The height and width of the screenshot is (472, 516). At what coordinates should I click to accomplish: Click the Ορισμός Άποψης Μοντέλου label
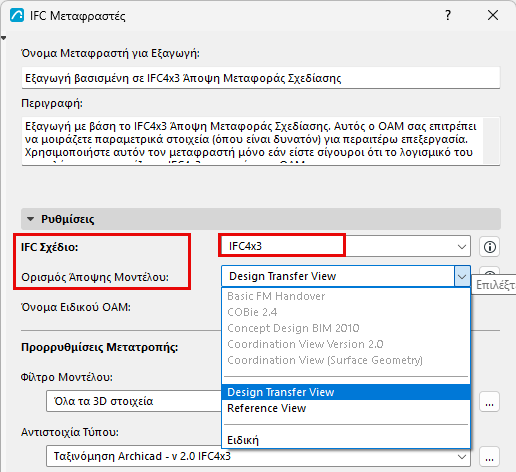pos(95,277)
